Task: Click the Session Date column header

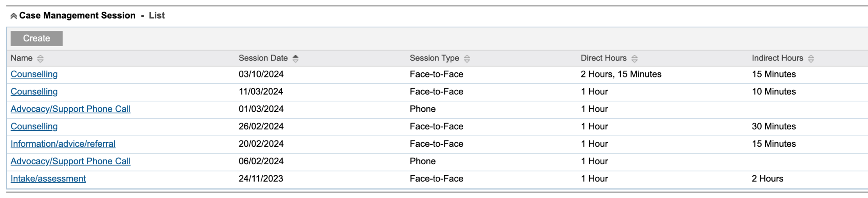Action: (x=263, y=58)
